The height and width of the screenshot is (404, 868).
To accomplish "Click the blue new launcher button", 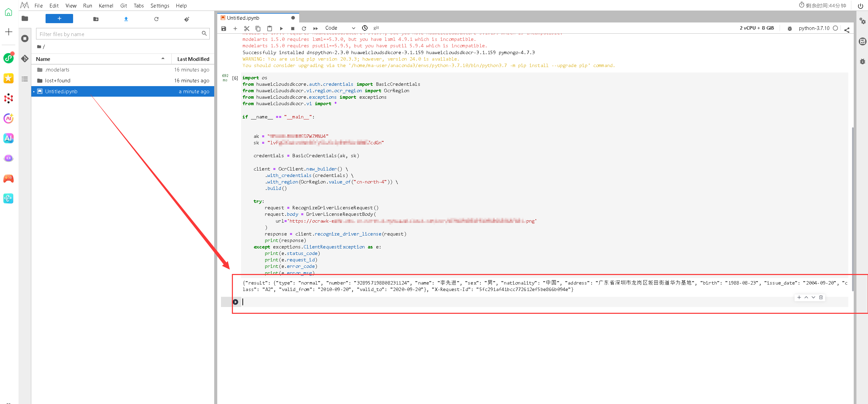I will pyautogui.click(x=59, y=18).
